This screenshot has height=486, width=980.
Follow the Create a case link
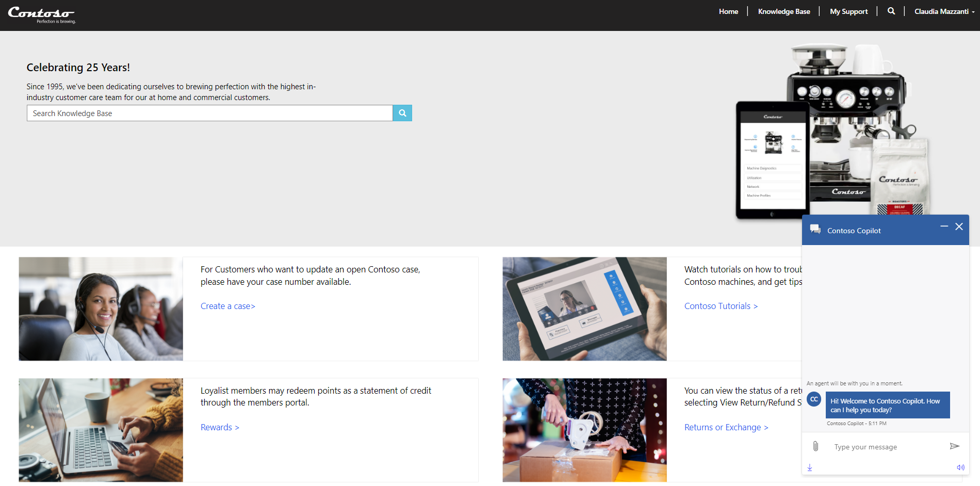[x=227, y=305]
